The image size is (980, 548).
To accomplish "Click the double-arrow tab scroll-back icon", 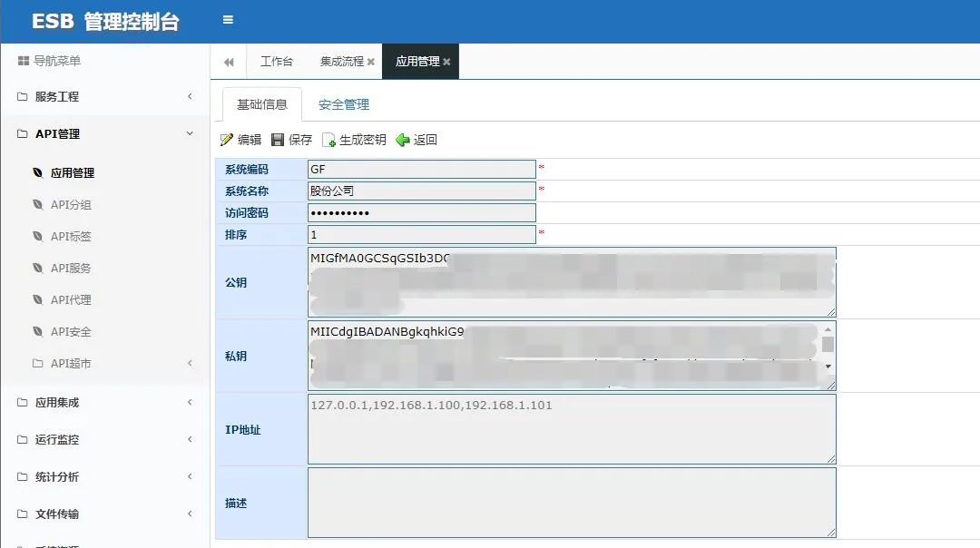I will (229, 62).
